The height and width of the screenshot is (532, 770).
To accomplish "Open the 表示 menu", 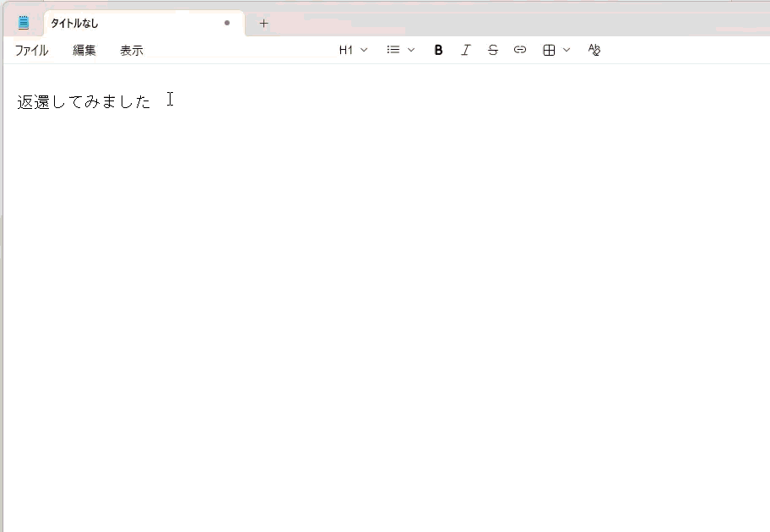I will coord(132,50).
